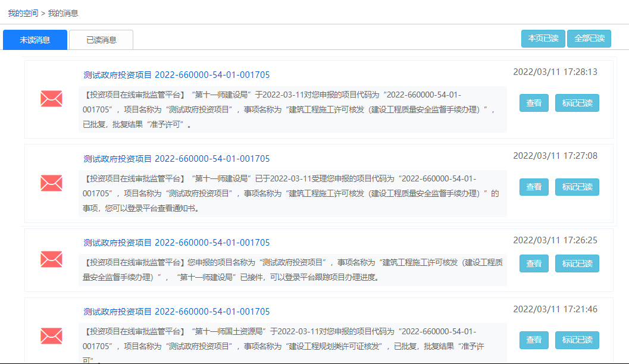Open the title link of the 17:28:13 message

point(177,75)
